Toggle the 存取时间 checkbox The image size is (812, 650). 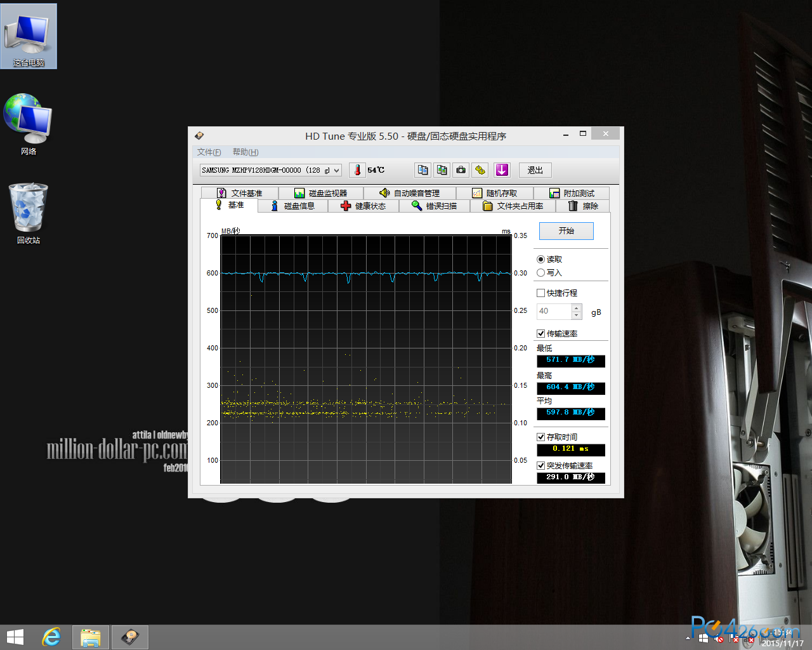[540, 437]
